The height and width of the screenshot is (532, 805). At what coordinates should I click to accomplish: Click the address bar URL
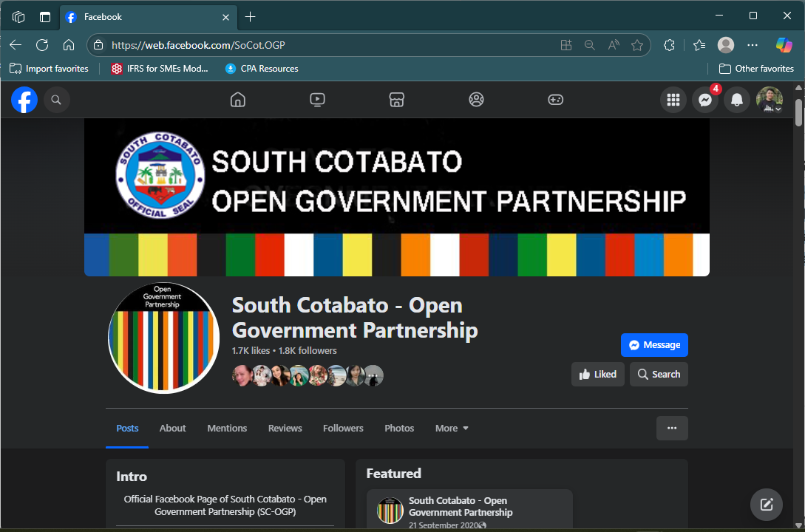pos(198,45)
